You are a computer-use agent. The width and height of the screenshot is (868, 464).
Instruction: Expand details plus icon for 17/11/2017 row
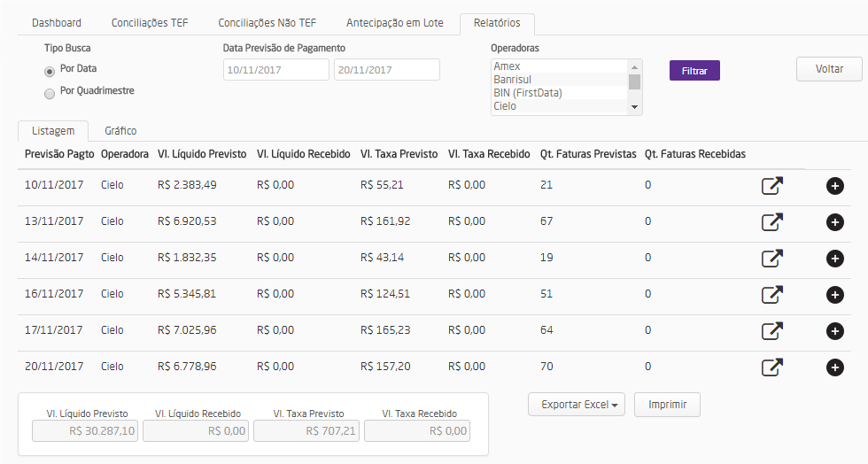point(834,331)
